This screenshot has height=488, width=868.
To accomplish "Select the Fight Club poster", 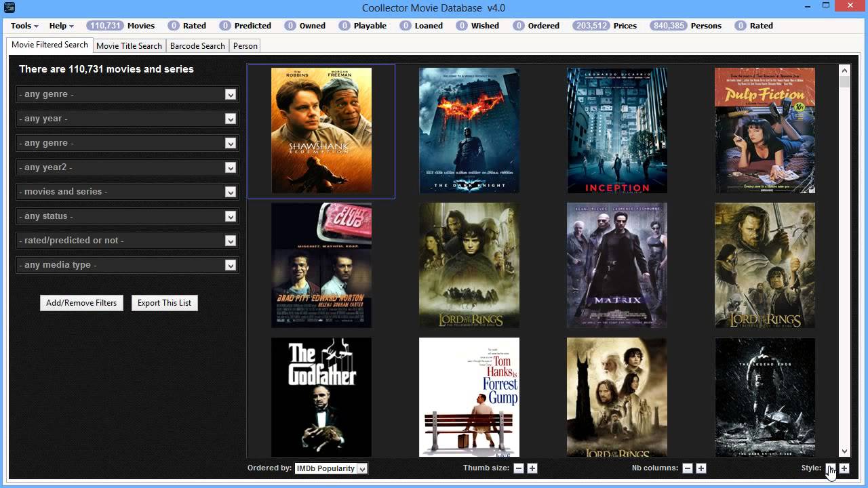I will [x=321, y=265].
